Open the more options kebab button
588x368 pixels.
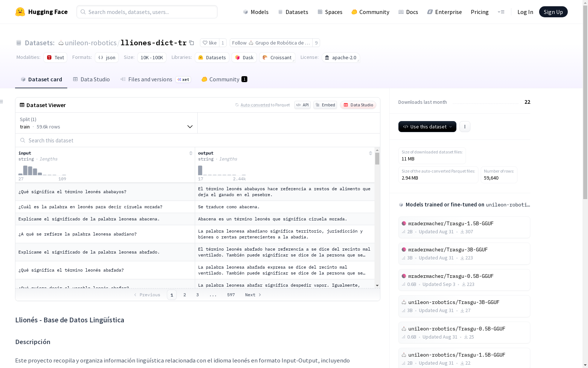click(465, 127)
